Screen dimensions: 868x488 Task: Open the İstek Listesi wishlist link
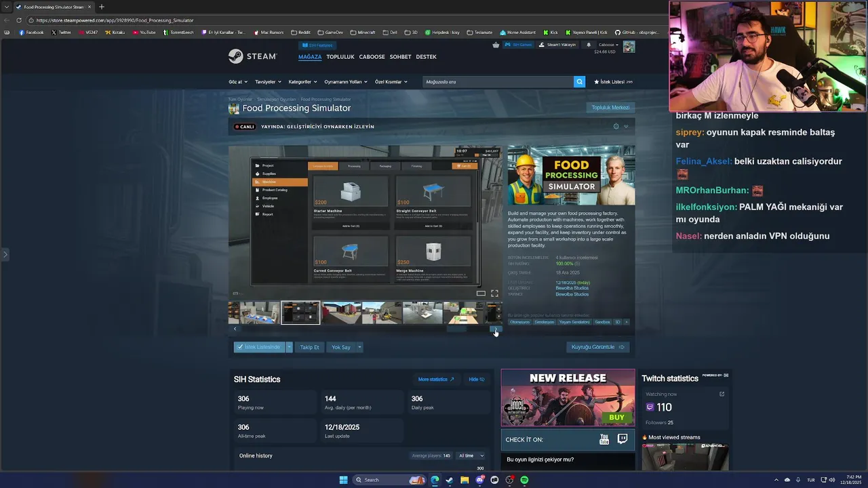coord(613,81)
